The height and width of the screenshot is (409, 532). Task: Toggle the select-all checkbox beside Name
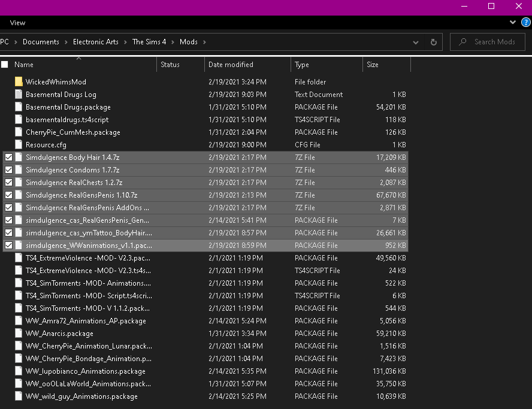[x=5, y=65]
